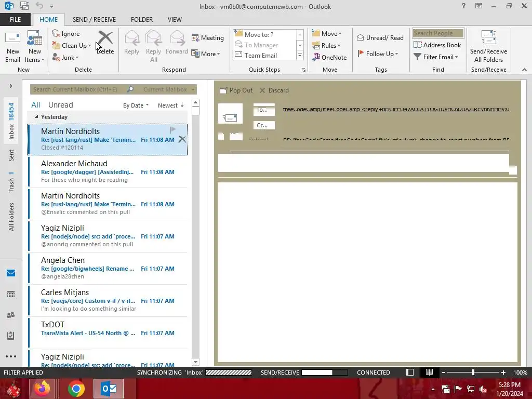Click the Search People field

(438, 33)
